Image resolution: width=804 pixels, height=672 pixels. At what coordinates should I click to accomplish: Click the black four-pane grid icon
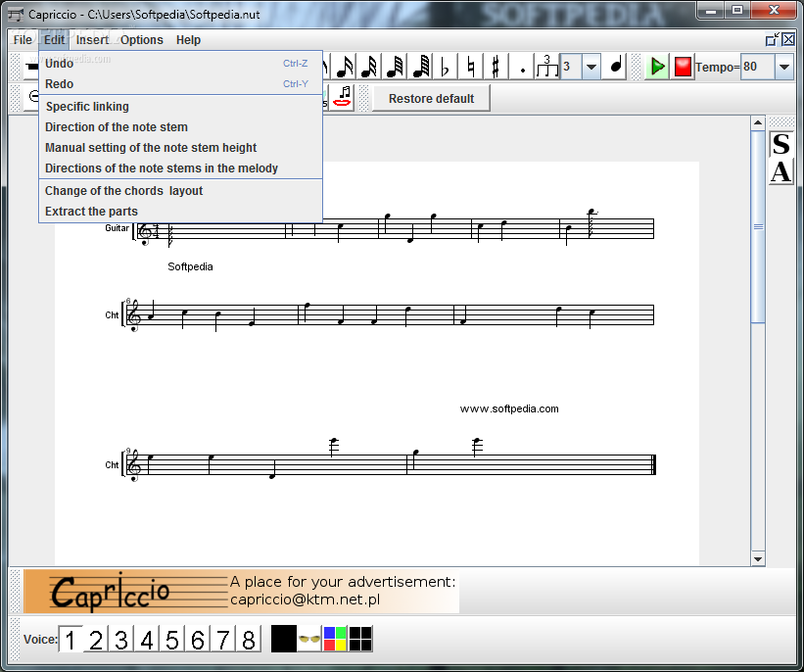click(x=360, y=639)
